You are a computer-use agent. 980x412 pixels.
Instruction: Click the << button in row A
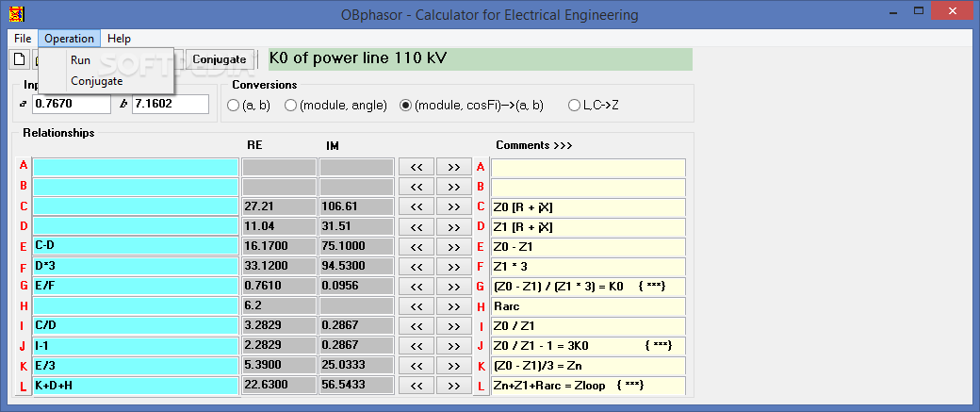click(416, 168)
